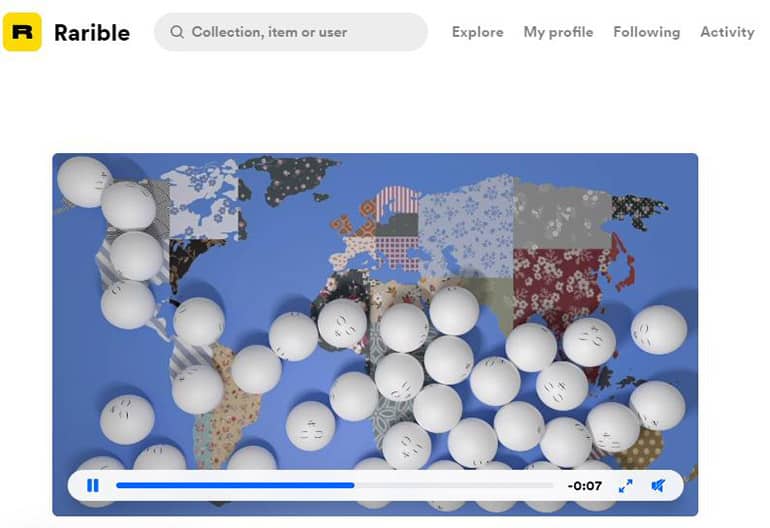770x528 pixels.
Task: Enter fullscreen with the expand arrows icon
Action: pyautogui.click(x=626, y=486)
